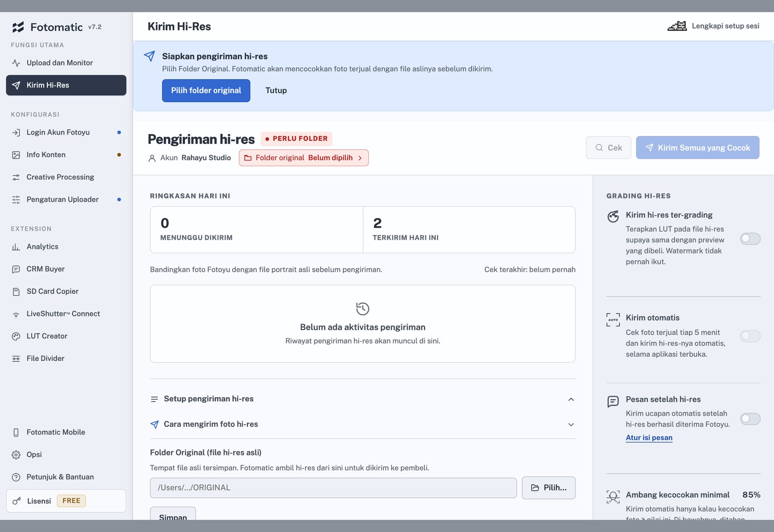This screenshot has width=774, height=532.
Task: Click the PERLU FOLDER status badge
Action: click(296, 139)
